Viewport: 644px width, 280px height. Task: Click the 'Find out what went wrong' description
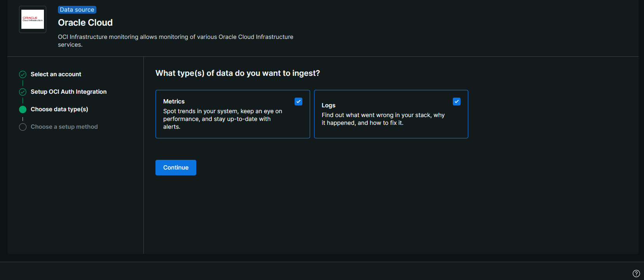383,119
